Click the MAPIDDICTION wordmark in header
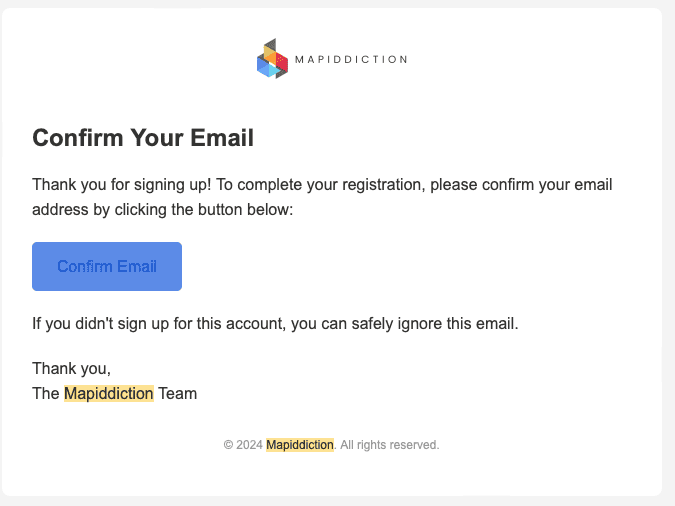The width and height of the screenshot is (675, 506). [x=350, y=60]
